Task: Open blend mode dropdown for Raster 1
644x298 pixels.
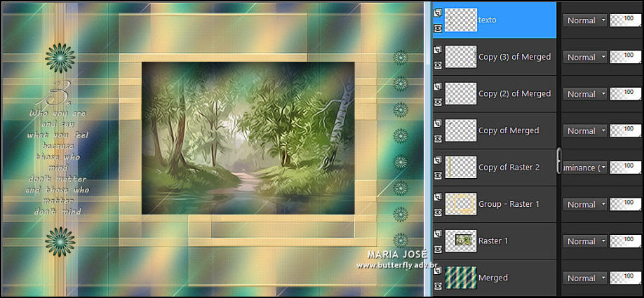Action: [585, 241]
